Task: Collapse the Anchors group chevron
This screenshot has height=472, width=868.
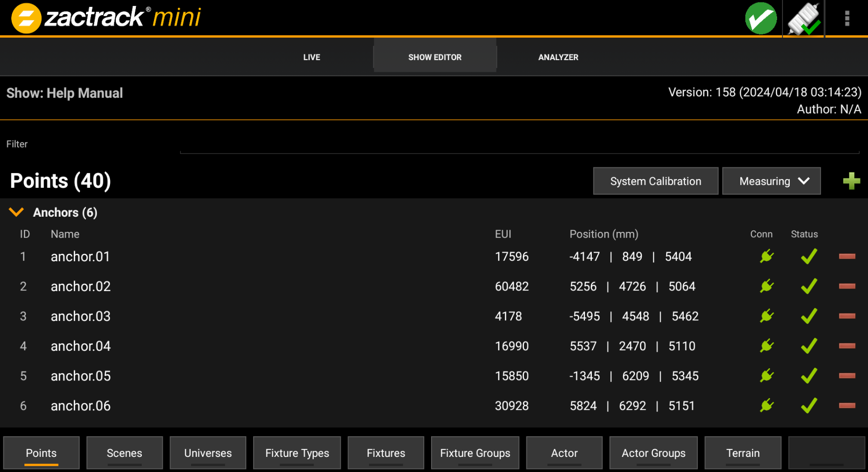Action: (x=17, y=212)
